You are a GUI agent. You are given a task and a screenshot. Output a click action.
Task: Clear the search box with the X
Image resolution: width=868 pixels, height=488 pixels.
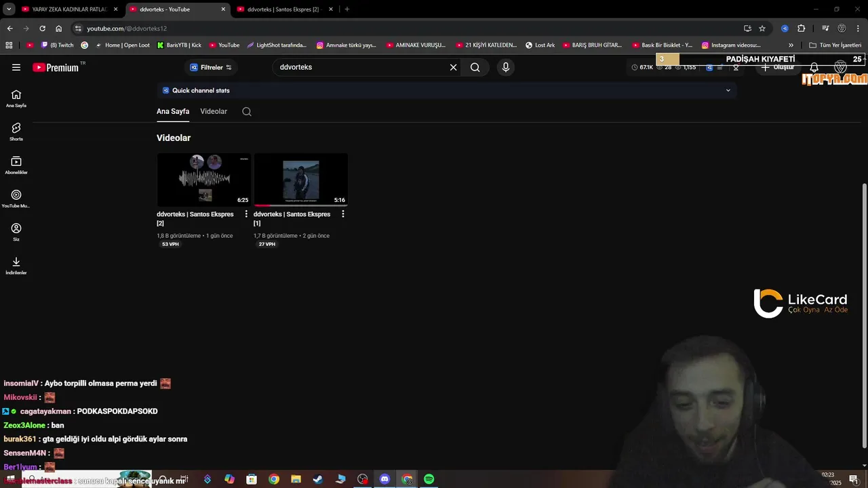tap(453, 67)
